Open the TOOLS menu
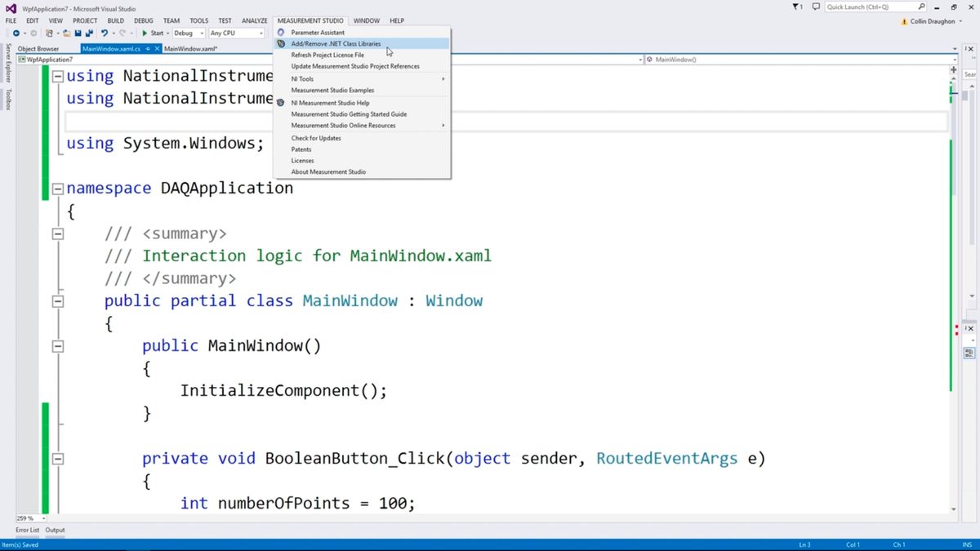This screenshot has width=980, height=551. click(x=199, y=20)
